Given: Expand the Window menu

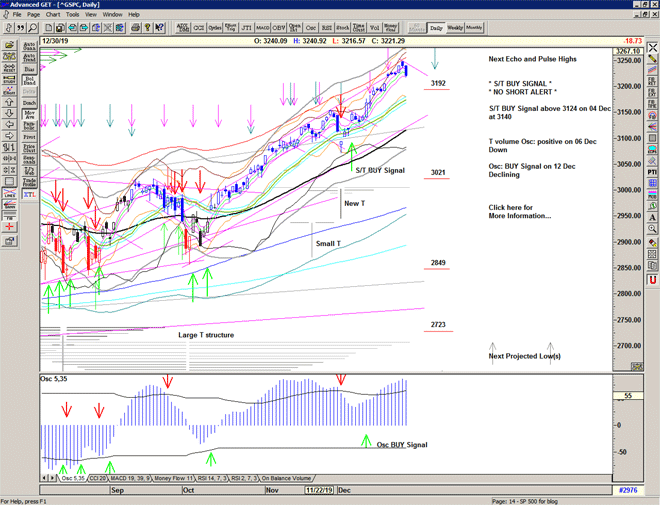Looking at the screenshot, I should pos(113,15).
